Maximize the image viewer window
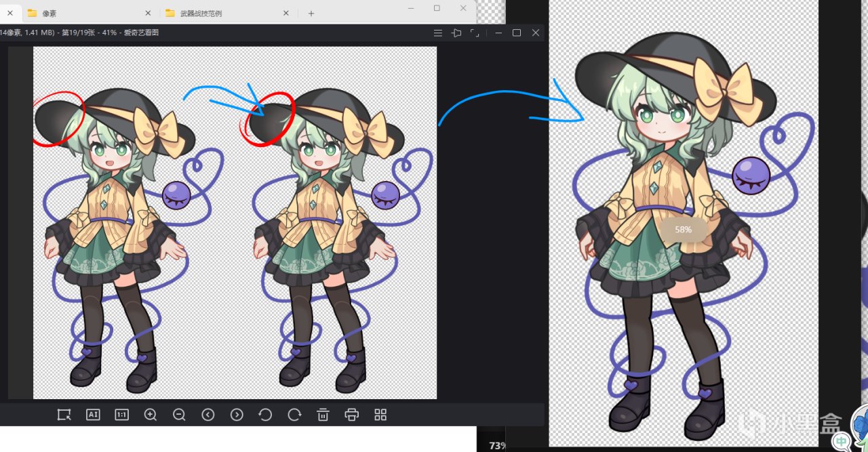Screen dimensions: 868x452 coord(517,33)
